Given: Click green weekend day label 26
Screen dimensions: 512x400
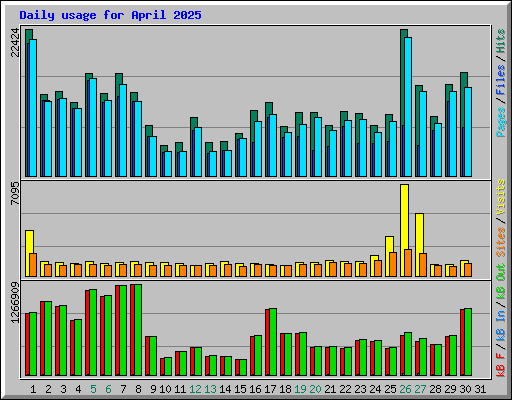Looking at the screenshot, I should coord(405,389).
